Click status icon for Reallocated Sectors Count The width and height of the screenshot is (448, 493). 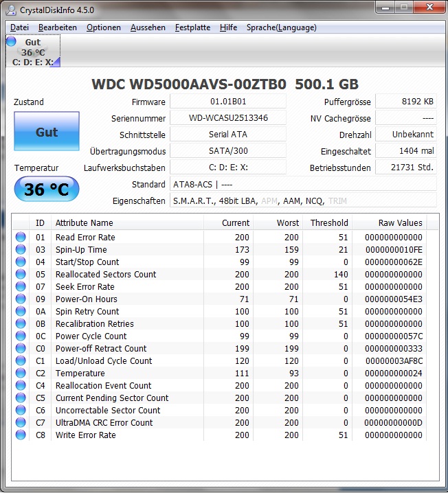[x=21, y=274]
